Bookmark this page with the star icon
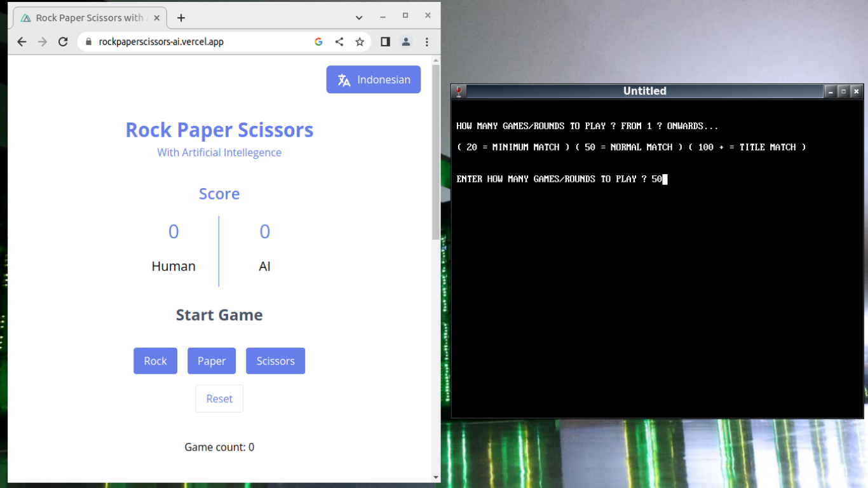This screenshot has height=488, width=868. (360, 42)
